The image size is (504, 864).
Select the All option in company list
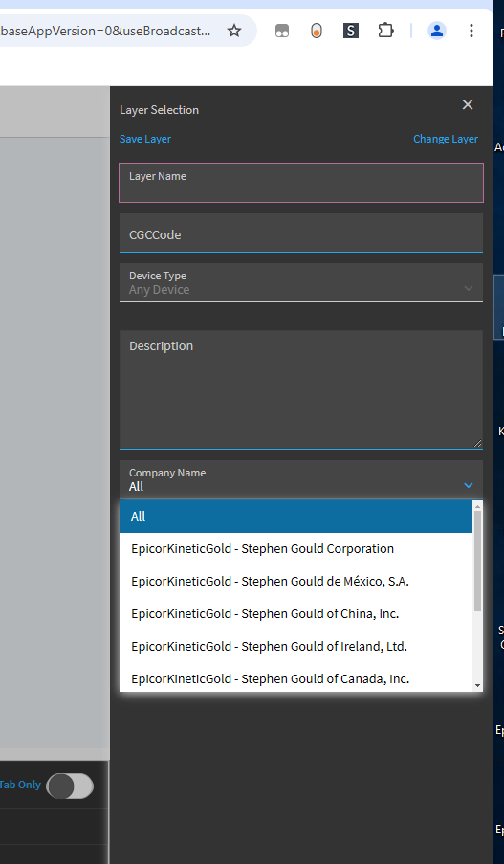click(296, 517)
